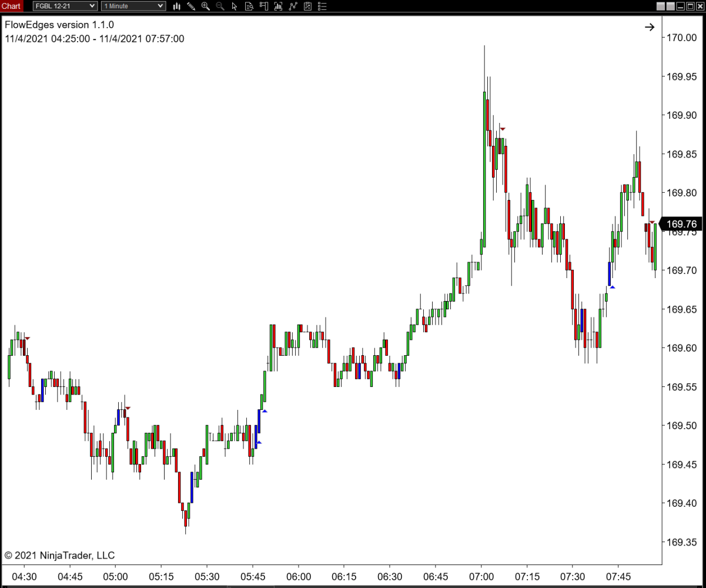This screenshot has width=706, height=588.
Task: Click the zoom out magnifier
Action: pyautogui.click(x=220, y=6)
